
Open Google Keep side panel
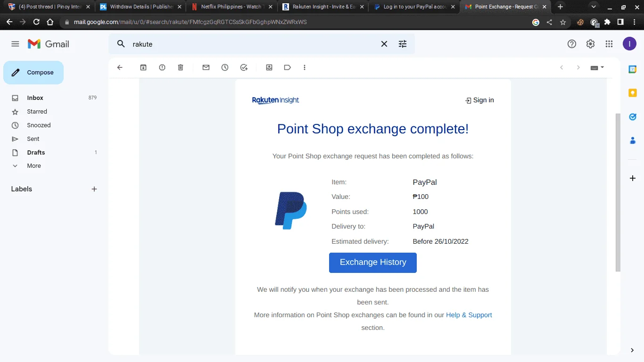click(x=633, y=93)
